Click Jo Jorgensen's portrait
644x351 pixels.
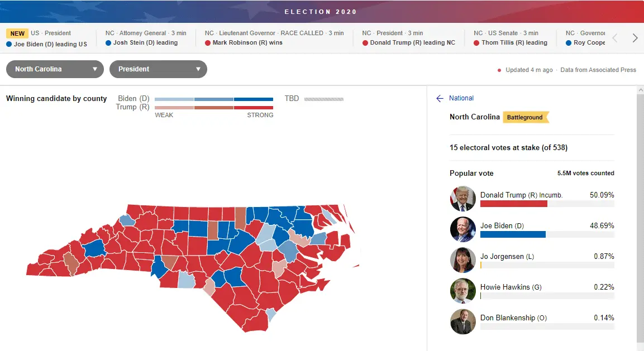tap(462, 259)
